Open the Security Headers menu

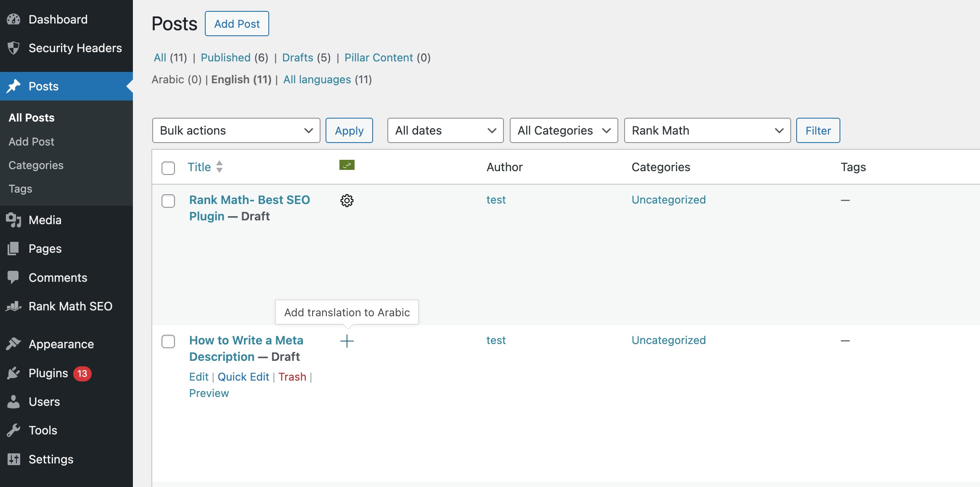66,48
